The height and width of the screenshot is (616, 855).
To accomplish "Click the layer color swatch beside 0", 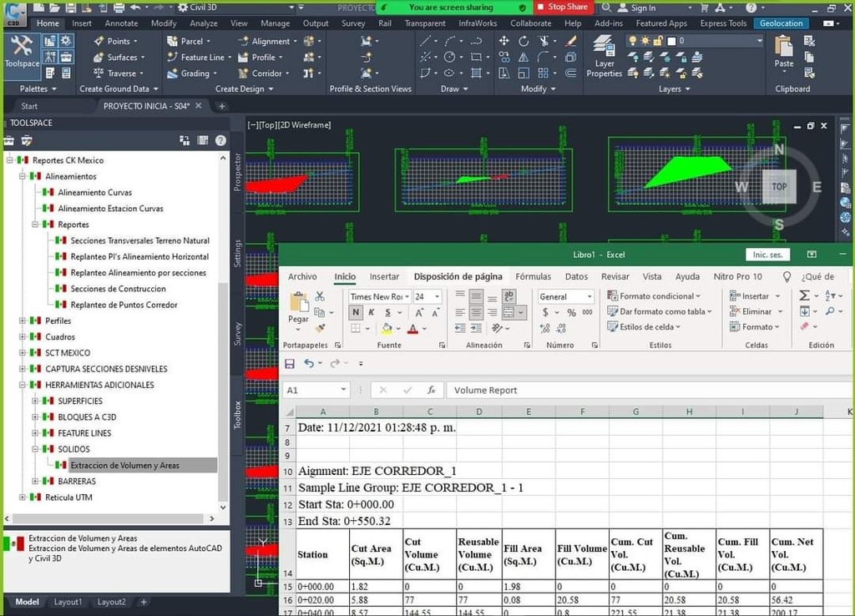I will coord(671,41).
